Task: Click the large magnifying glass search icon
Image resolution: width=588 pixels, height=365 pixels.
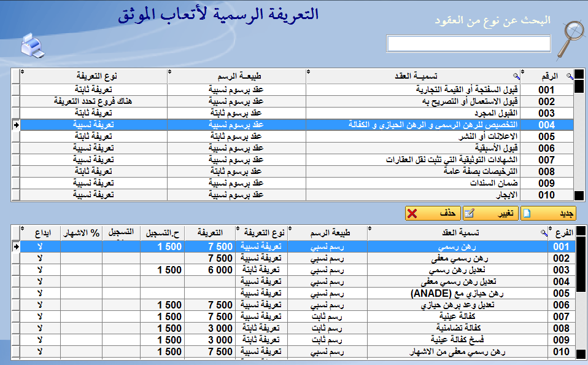Action: pos(570,39)
